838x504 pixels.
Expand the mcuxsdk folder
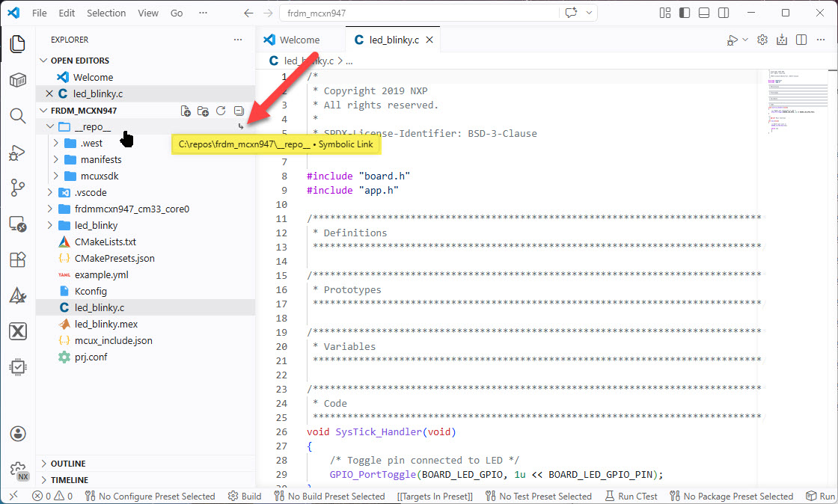[100, 176]
